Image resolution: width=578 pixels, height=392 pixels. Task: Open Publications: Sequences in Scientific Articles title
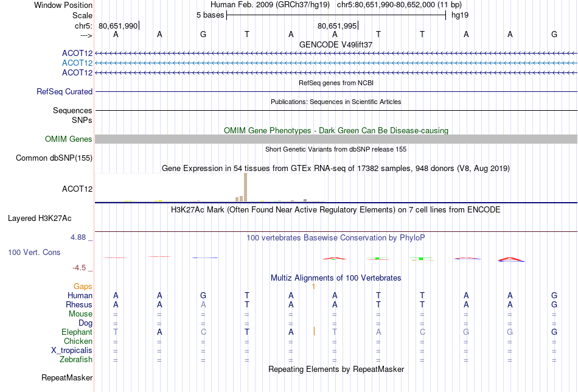336,102
